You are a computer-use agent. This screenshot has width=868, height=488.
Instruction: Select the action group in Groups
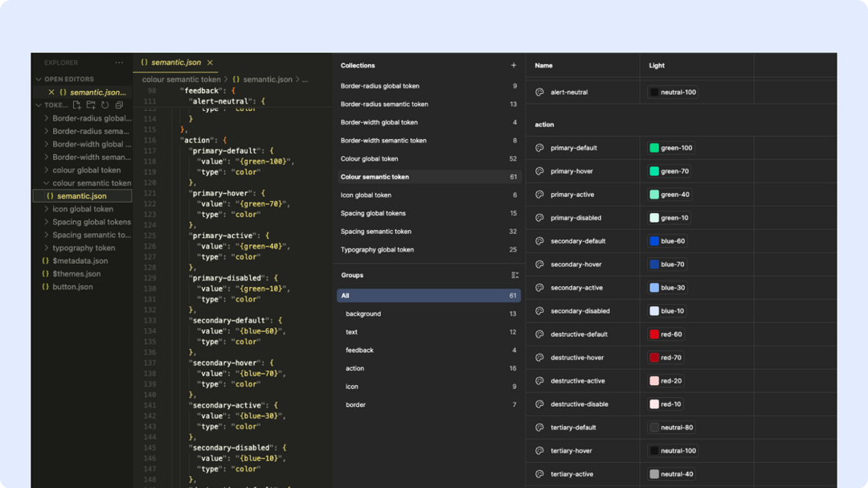(x=355, y=368)
